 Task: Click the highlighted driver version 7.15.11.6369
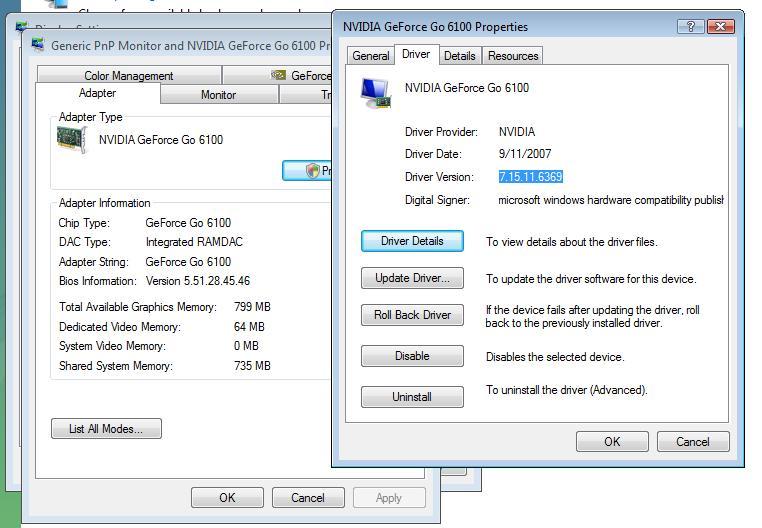click(531, 176)
